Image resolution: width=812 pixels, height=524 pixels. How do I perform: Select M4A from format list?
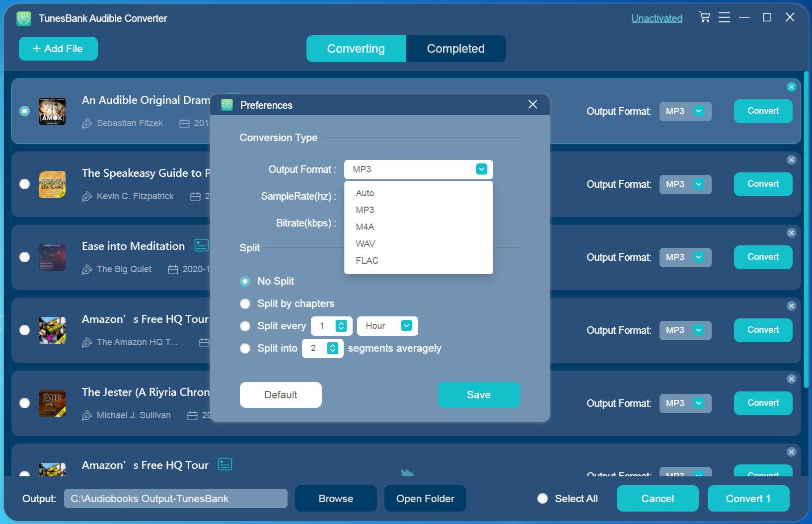coord(418,227)
